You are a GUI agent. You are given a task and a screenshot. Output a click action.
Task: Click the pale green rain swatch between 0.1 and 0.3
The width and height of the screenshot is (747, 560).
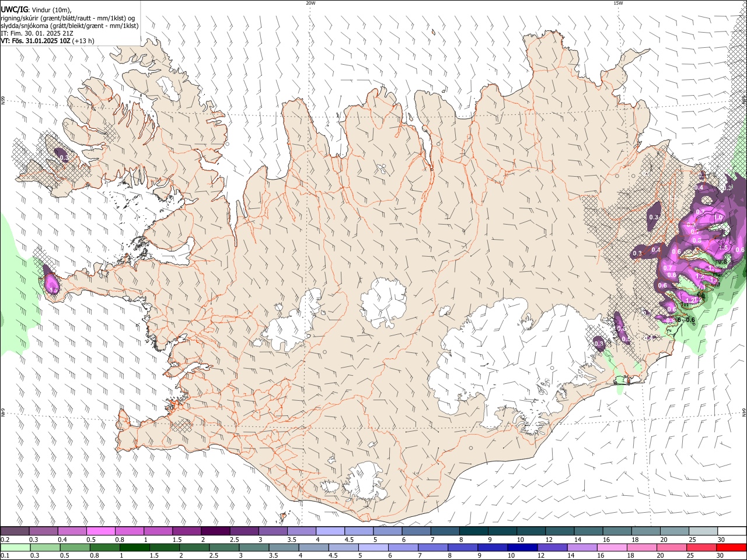15,547
